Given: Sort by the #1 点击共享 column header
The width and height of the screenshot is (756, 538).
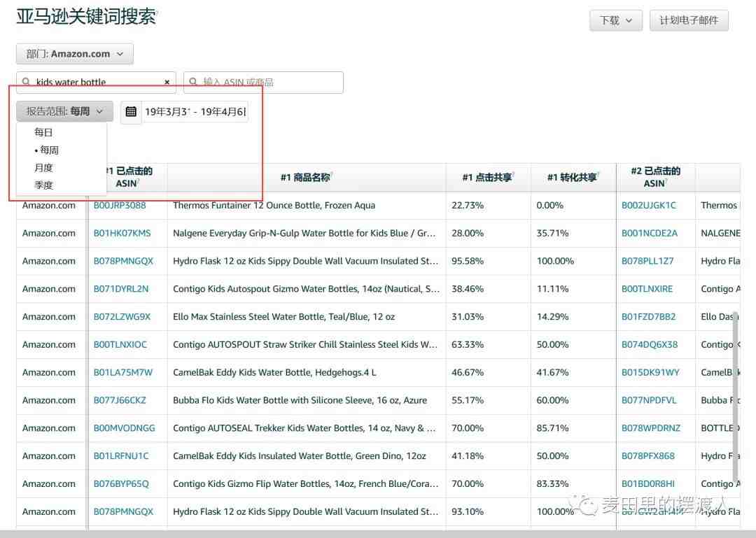Looking at the screenshot, I should pyautogui.click(x=487, y=178).
